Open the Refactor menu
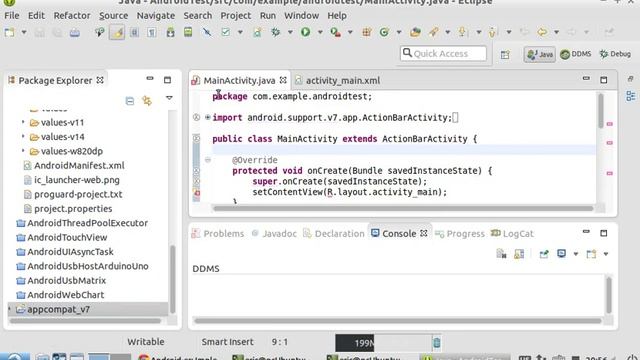Viewport: 640px width, 360px height. point(72,16)
